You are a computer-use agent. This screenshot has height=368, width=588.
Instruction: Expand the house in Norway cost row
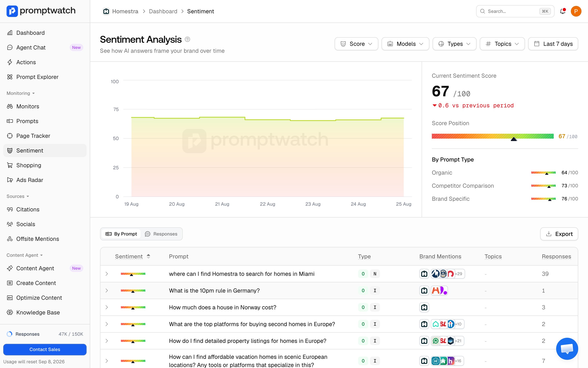coord(107,307)
